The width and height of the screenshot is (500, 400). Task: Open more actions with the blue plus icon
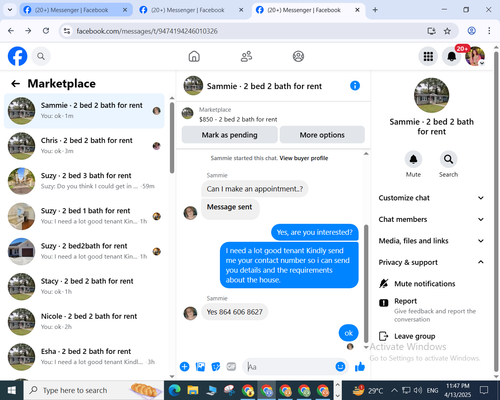pos(184,367)
